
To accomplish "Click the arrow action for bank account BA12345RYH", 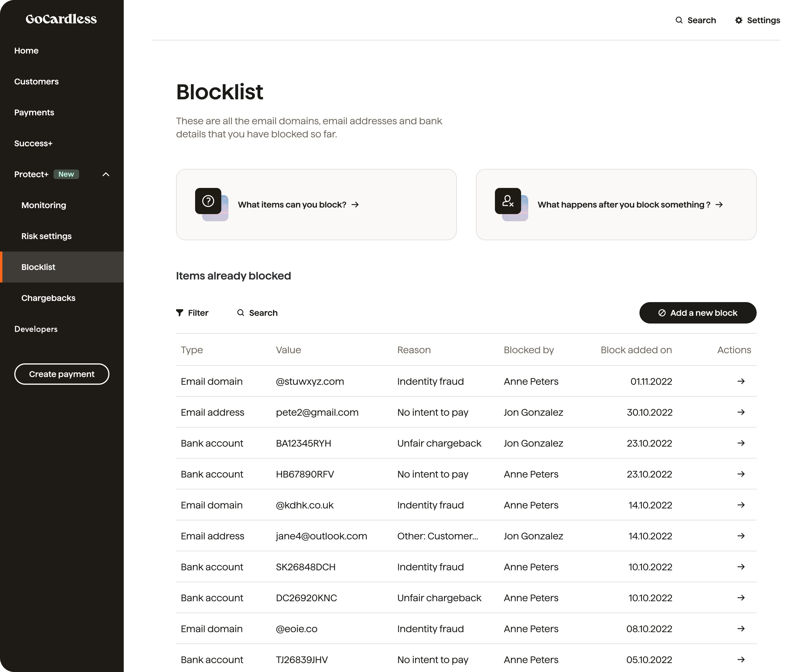I will 741,443.
